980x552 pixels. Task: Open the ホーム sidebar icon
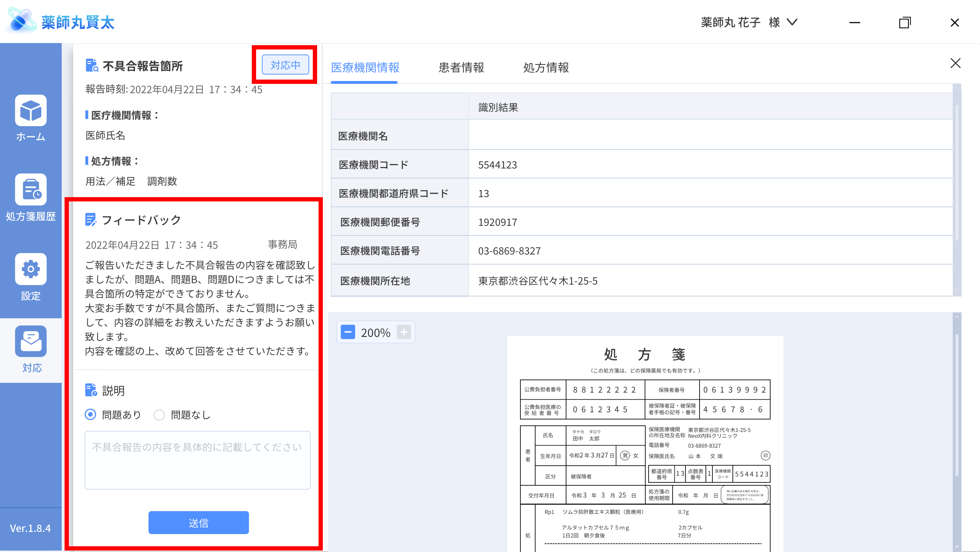[x=30, y=110]
